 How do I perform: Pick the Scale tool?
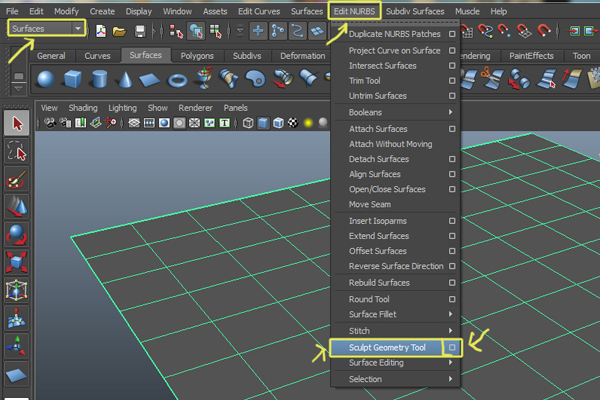(16, 262)
